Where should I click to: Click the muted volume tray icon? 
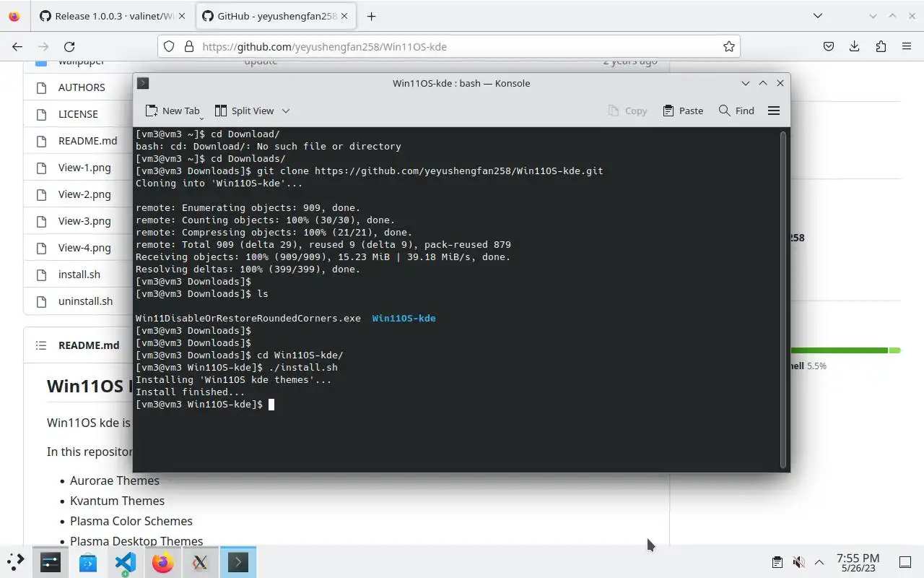coord(798,561)
